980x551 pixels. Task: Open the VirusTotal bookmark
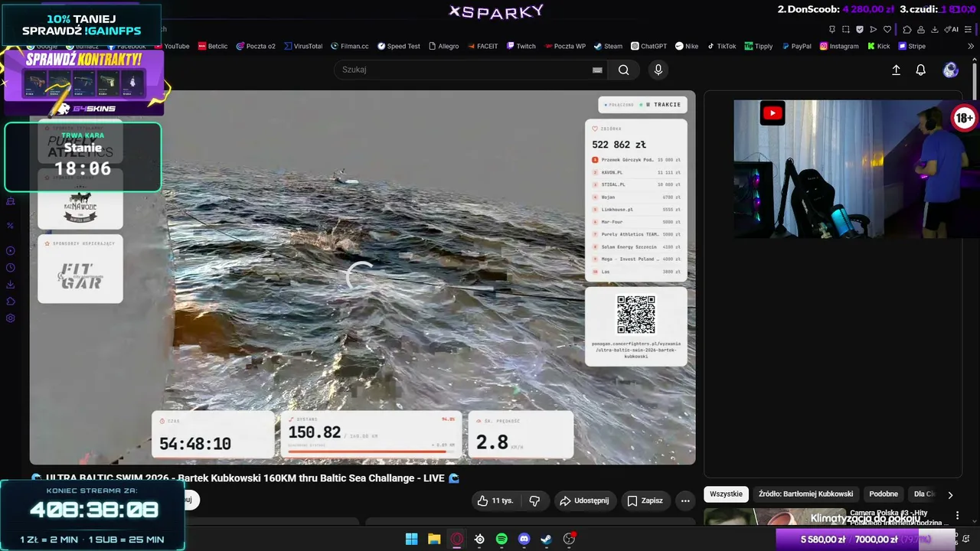click(x=303, y=46)
